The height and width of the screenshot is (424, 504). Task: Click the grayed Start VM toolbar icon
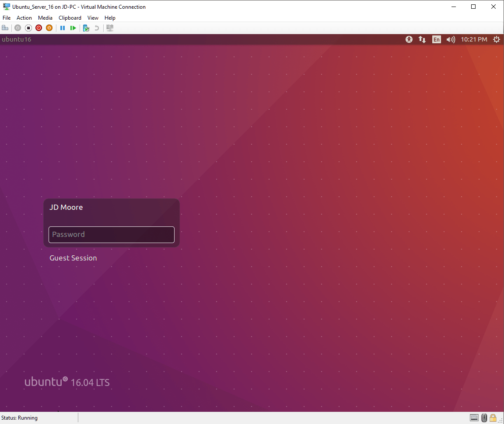tap(17, 28)
